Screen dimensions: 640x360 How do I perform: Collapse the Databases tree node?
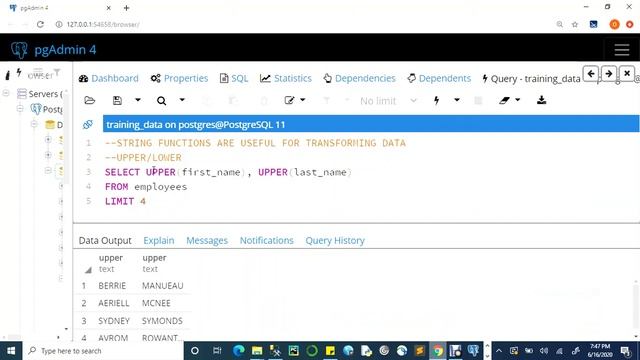click(34, 124)
